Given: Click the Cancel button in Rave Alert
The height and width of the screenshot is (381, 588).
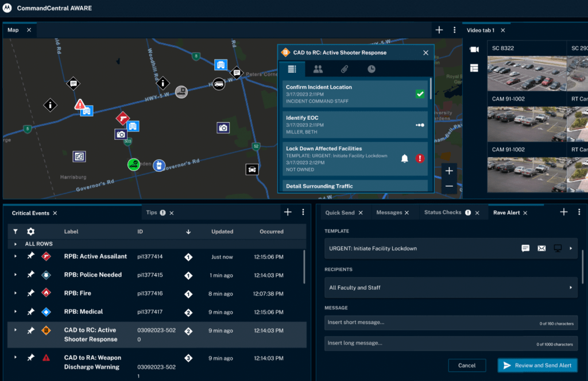Looking at the screenshot, I should [467, 365].
